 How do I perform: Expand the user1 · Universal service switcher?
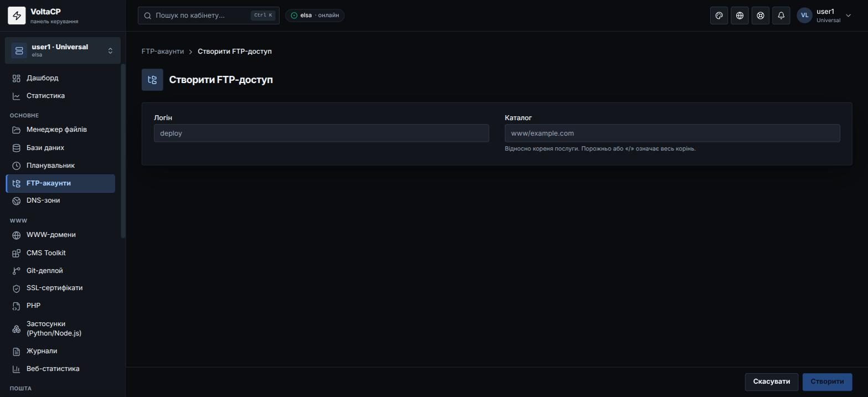(x=63, y=50)
